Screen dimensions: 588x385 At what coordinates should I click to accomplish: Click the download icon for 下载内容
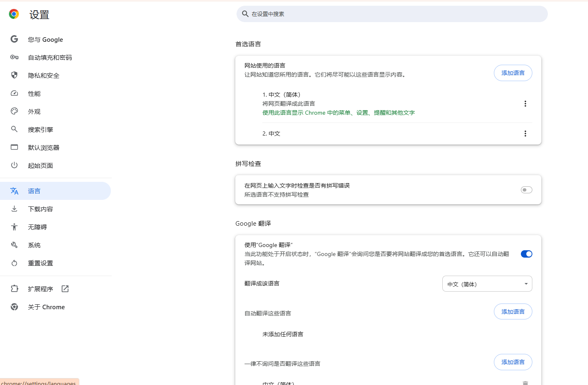point(14,209)
